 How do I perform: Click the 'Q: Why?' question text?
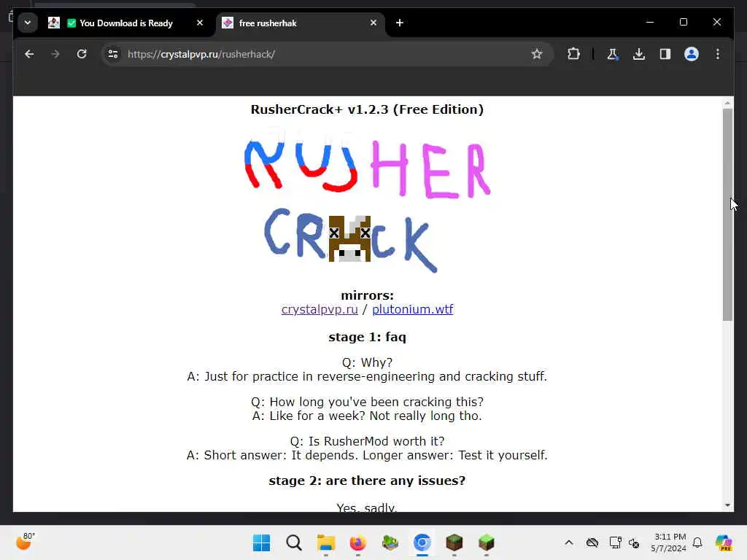(x=368, y=363)
